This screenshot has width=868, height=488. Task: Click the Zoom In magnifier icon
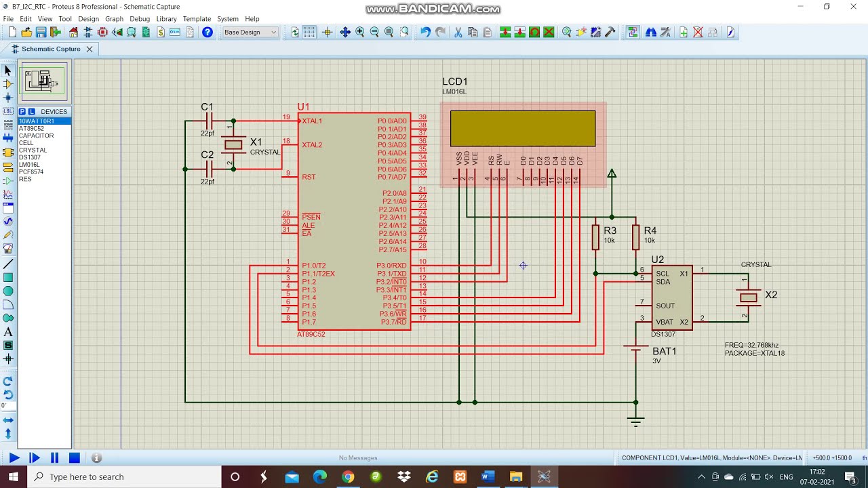point(360,32)
